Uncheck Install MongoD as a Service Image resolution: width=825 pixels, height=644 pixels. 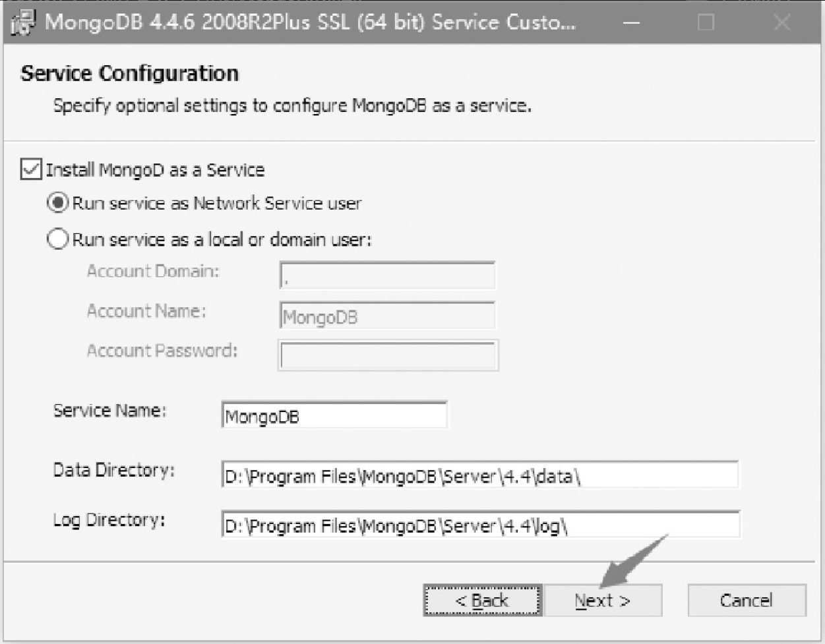[x=31, y=169]
